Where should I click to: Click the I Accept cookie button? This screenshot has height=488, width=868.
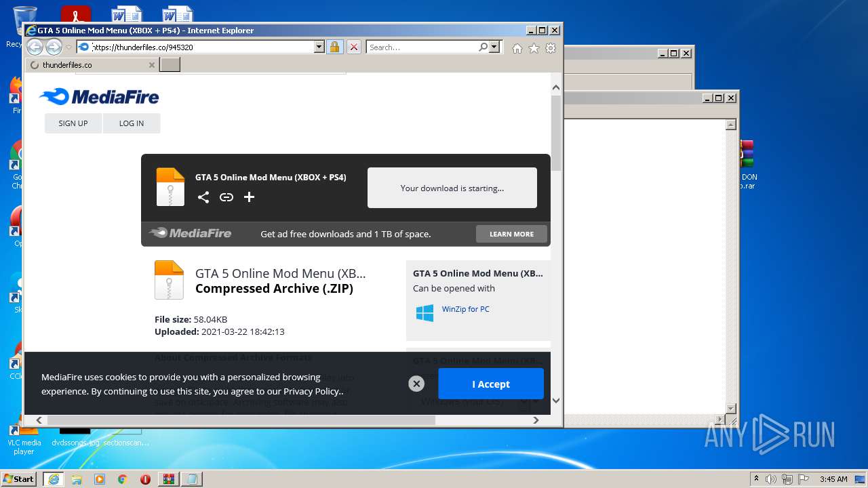pyautogui.click(x=491, y=384)
